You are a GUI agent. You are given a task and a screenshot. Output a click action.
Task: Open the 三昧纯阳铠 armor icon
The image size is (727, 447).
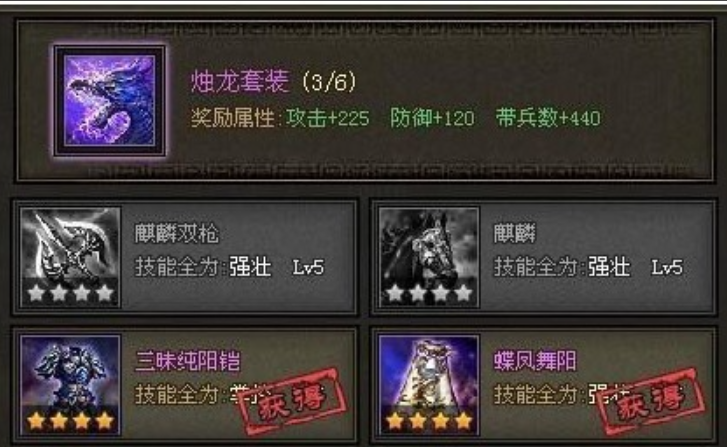click(70, 385)
